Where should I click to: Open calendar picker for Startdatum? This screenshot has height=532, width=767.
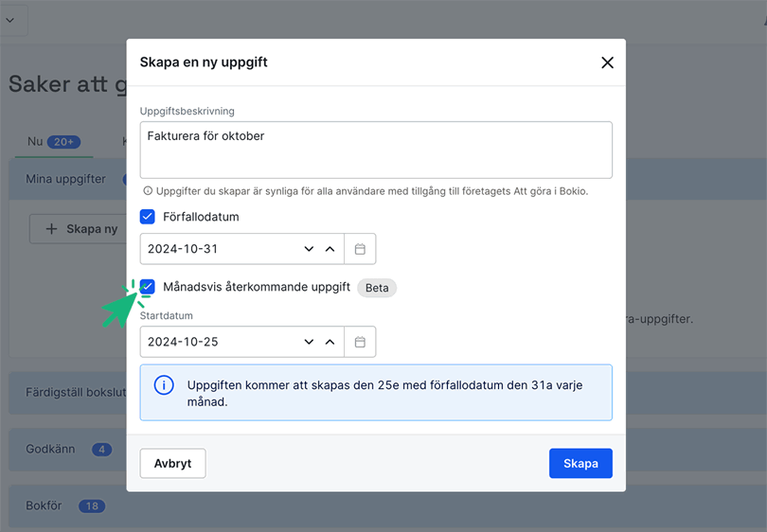coord(360,342)
